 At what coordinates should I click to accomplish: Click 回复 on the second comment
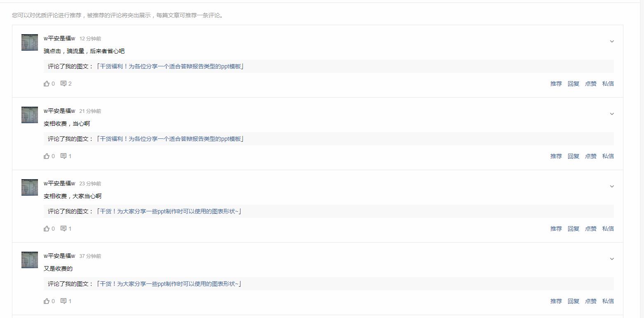click(x=573, y=156)
